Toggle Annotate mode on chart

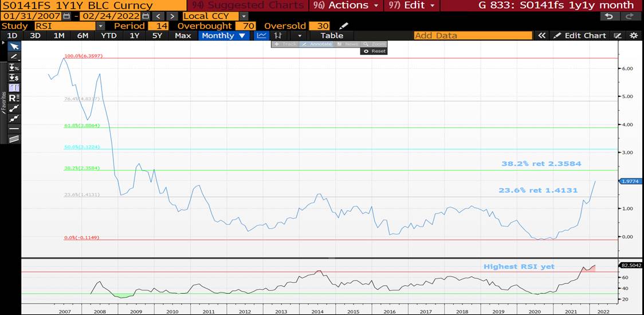click(316, 44)
